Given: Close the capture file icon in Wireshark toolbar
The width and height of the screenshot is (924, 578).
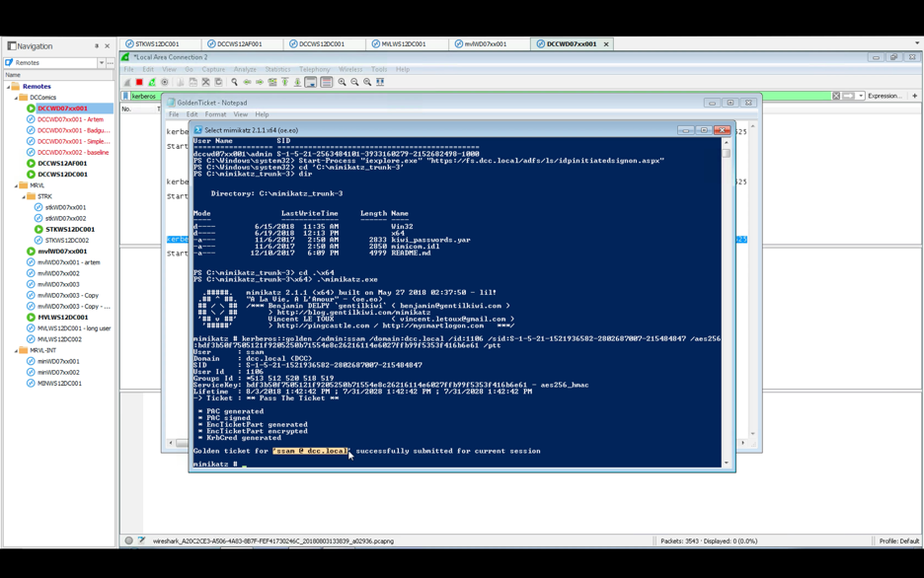Looking at the screenshot, I should pyautogui.click(x=205, y=83).
